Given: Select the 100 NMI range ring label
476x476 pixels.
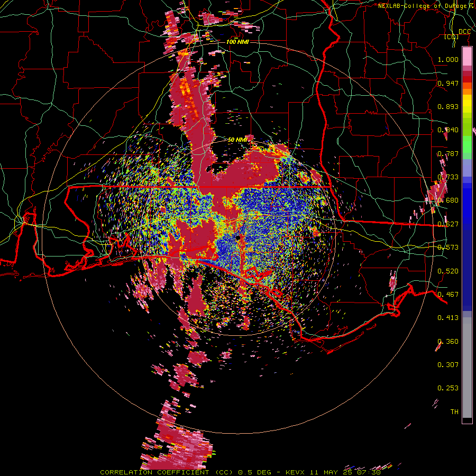Looking at the screenshot, I should click(237, 42).
